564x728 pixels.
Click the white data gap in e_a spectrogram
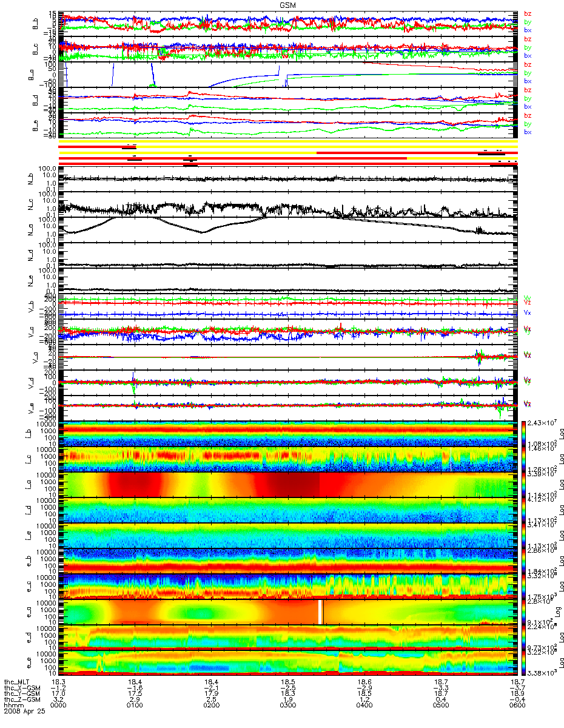320,612
